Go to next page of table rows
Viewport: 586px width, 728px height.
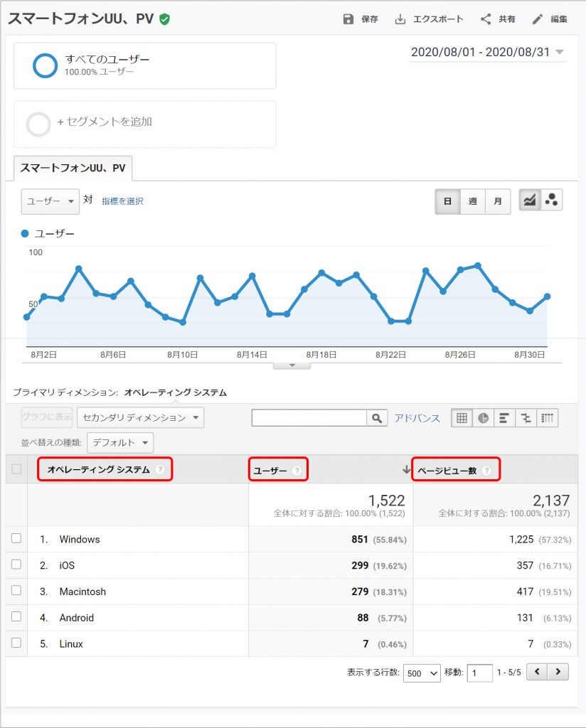click(558, 671)
